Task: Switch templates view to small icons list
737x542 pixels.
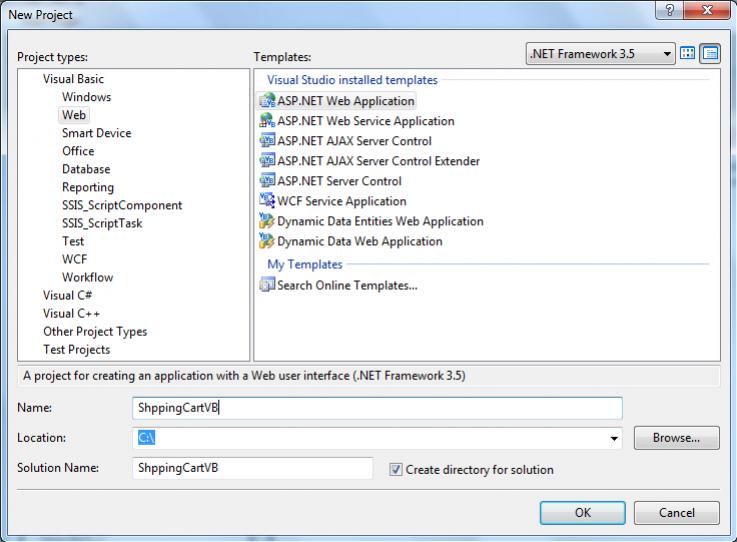Action: (710, 54)
